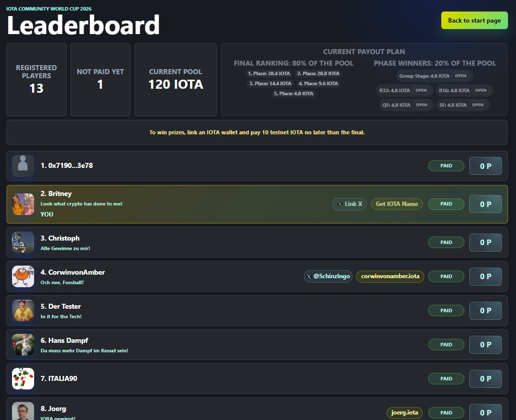Click Britney's profile avatar
This screenshot has height=420, width=516.
pyautogui.click(x=23, y=204)
